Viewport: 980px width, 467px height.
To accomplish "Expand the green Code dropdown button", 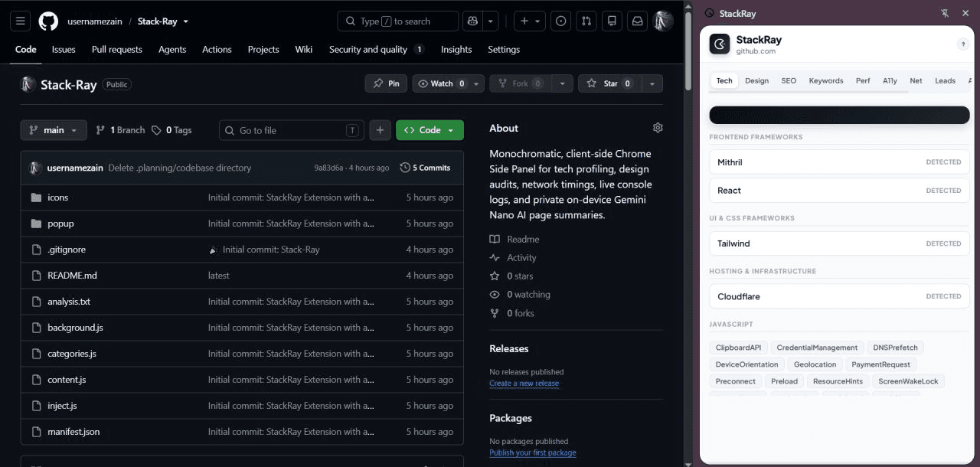I will [430, 130].
